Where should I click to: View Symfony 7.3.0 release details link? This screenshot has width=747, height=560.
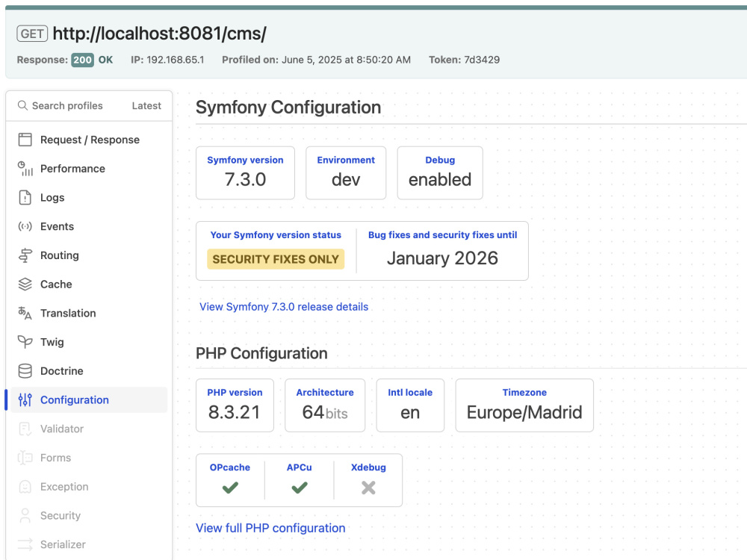point(284,307)
